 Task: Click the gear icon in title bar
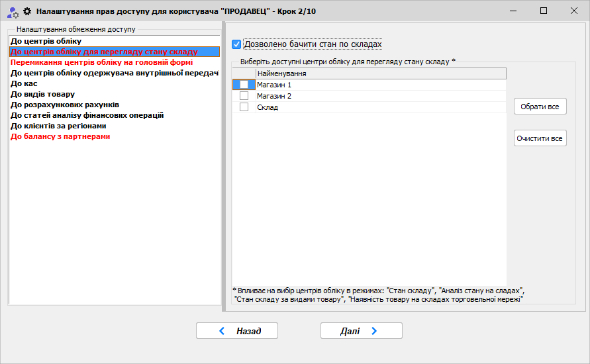[x=27, y=11]
